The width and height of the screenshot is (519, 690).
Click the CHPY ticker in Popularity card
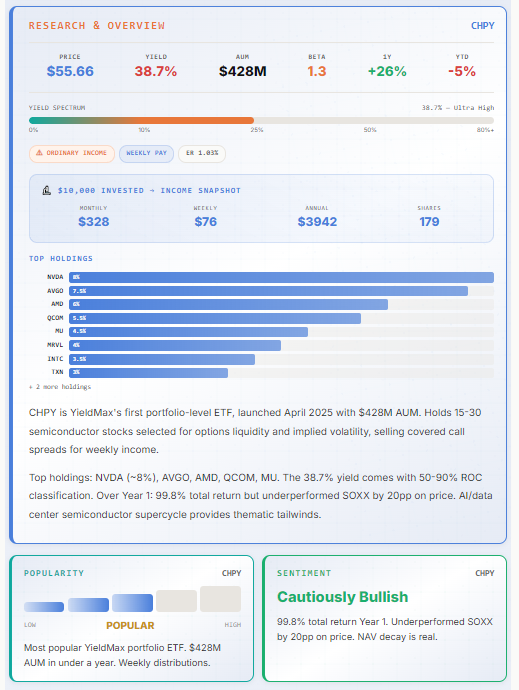pos(231,573)
